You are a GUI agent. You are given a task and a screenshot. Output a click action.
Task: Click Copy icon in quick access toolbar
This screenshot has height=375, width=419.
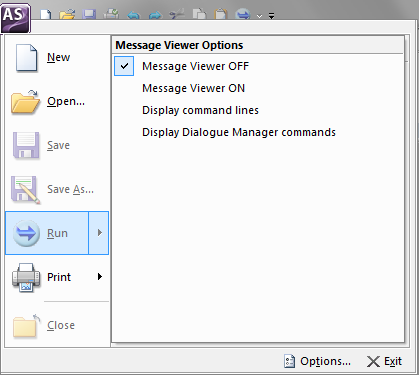pos(199,15)
